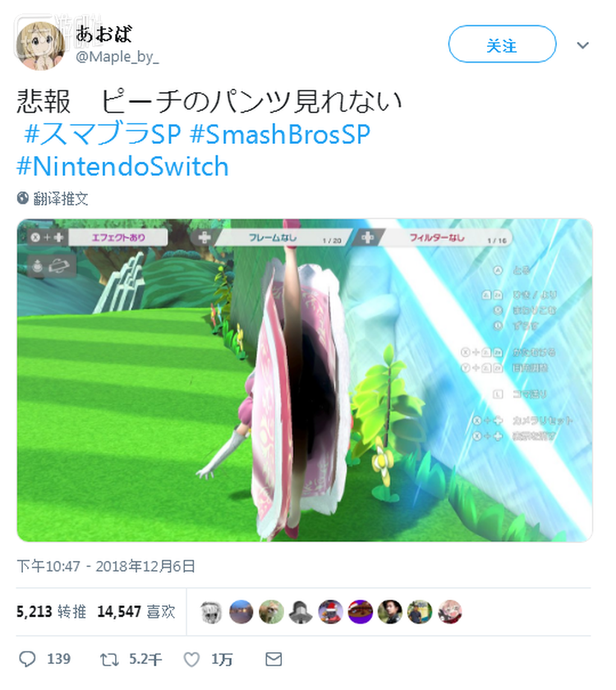View the 5,213 转推 retweet list
Screen dimensions: 616x690
pyautogui.click(x=52, y=612)
